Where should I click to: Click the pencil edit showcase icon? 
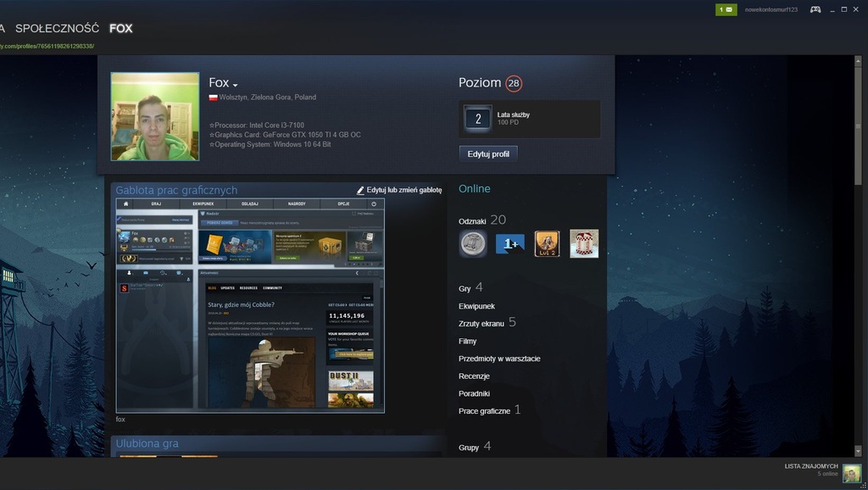[359, 190]
